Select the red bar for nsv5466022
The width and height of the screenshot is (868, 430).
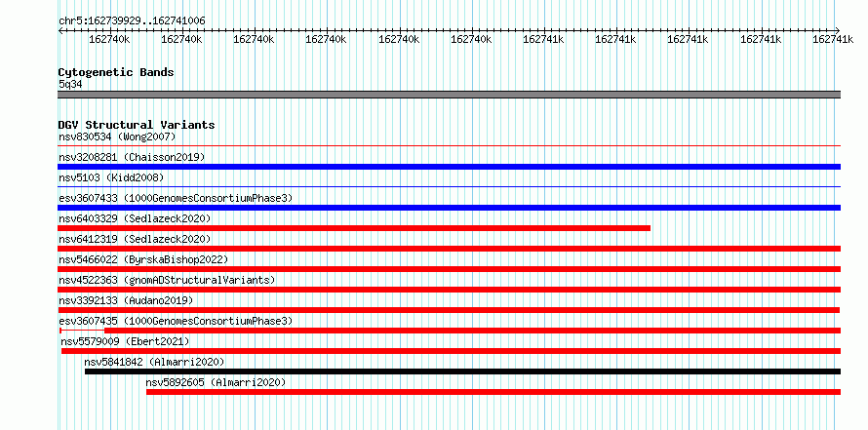(449, 269)
